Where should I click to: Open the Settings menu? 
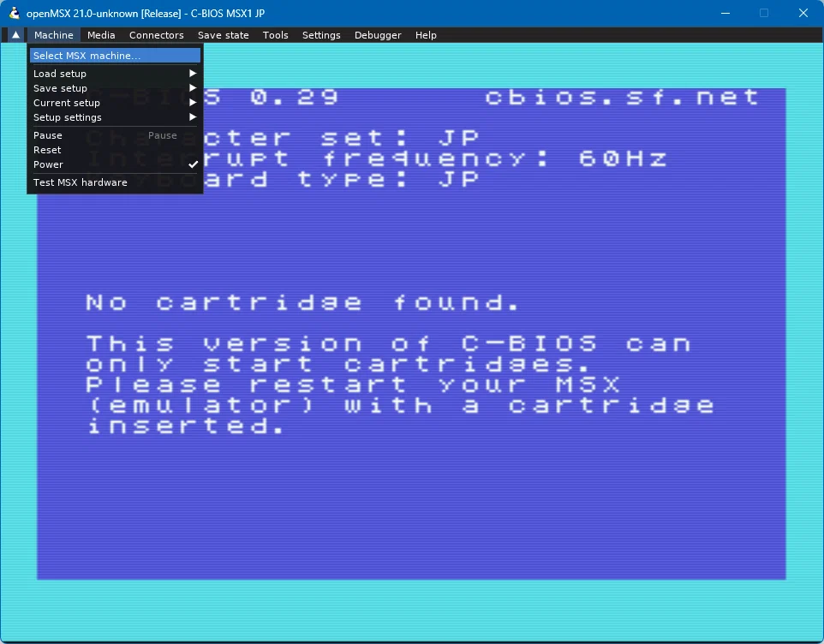321,35
